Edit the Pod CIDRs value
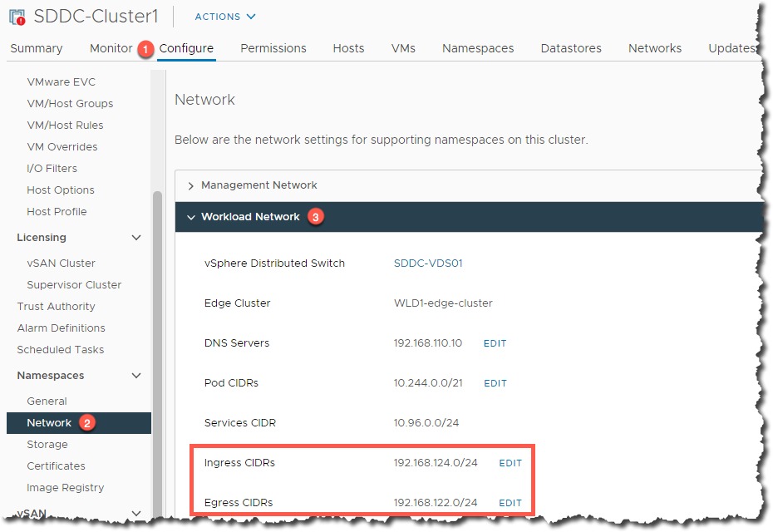Viewport: 773px width, 532px height. click(495, 383)
